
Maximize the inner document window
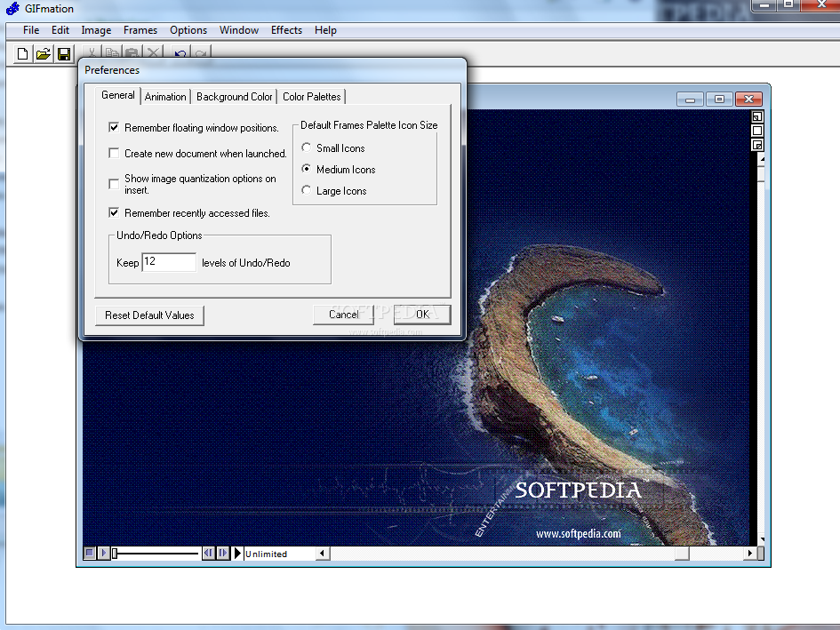click(x=719, y=100)
